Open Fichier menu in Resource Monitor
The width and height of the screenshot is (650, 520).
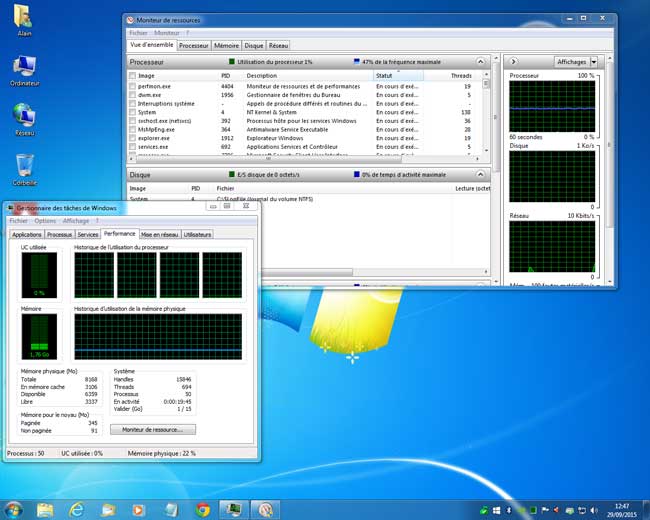pos(138,33)
